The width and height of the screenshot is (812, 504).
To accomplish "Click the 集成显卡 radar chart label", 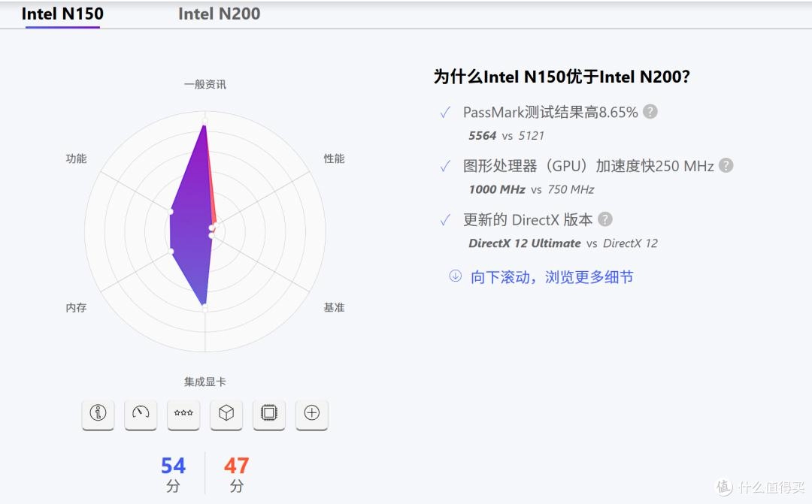I will click(205, 382).
